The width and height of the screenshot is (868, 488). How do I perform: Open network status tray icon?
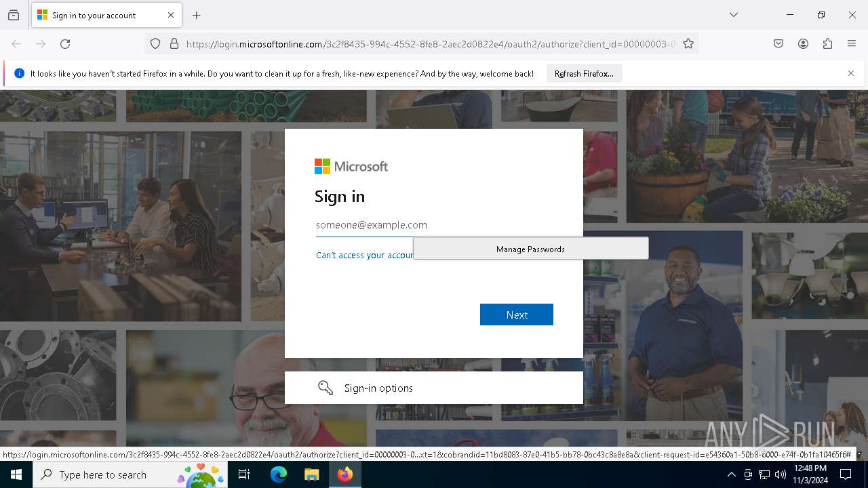pos(764,474)
